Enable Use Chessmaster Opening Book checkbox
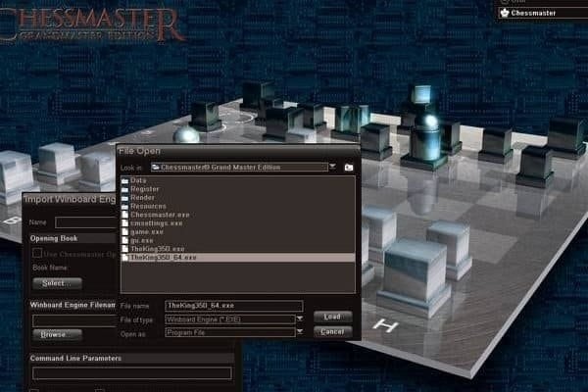This screenshot has height=392, width=588. click(37, 254)
